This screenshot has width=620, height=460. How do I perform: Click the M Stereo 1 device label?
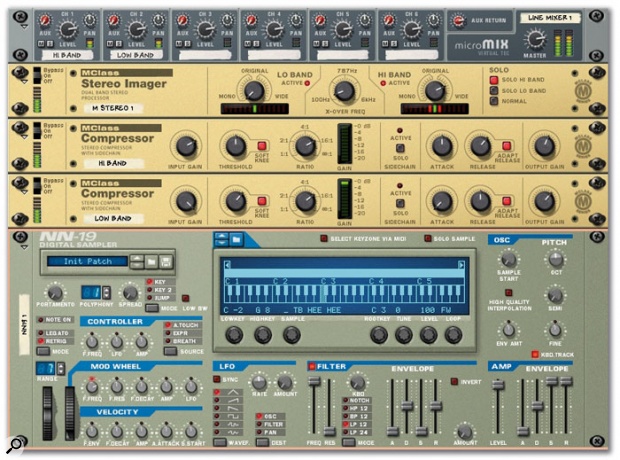point(113,108)
